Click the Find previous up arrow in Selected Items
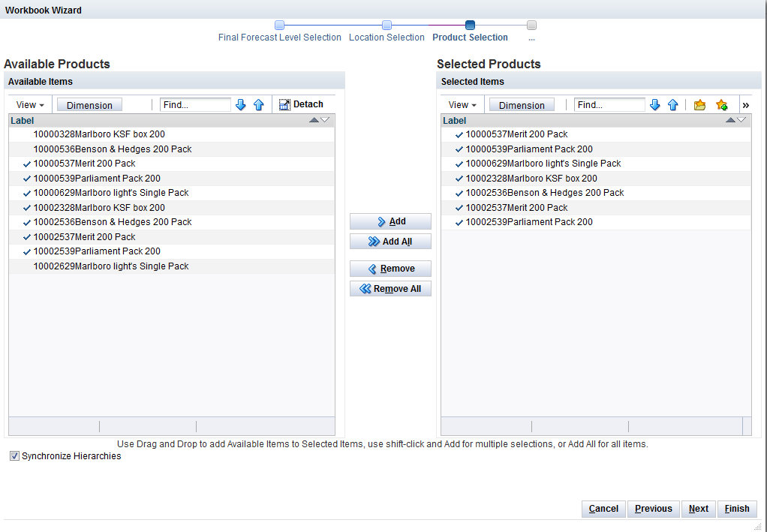The height and width of the screenshot is (532, 767). [673, 104]
